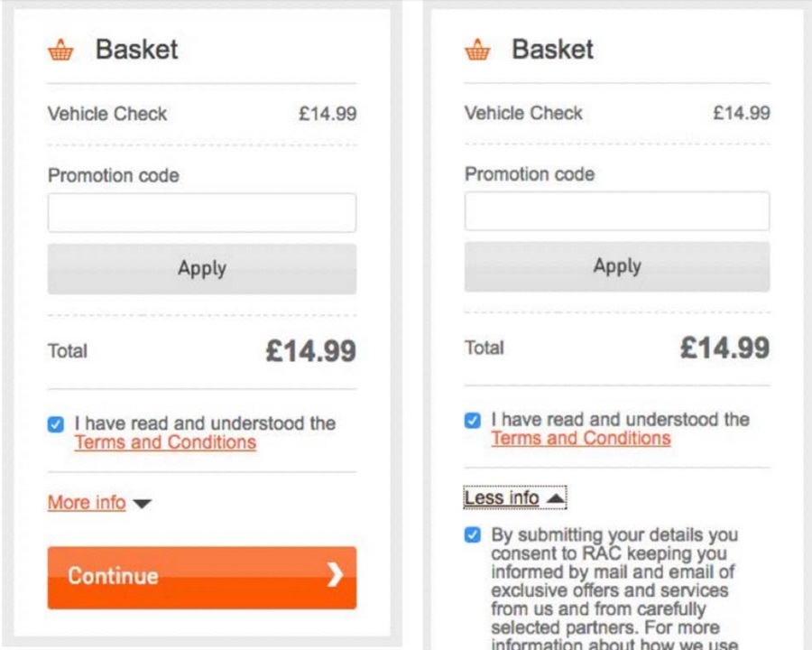The height and width of the screenshot is (650, 812).
Task: Open Terms and Conditions link, right panel
Action: 581,438
